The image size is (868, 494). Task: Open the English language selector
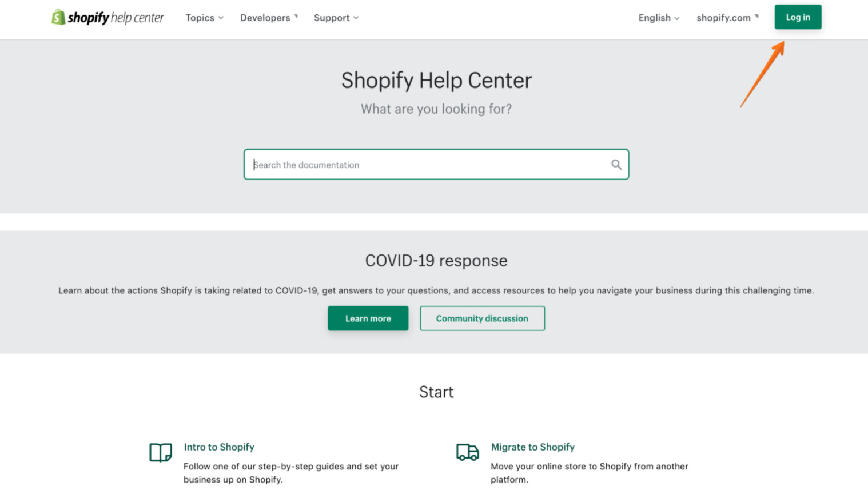[659, 18]
